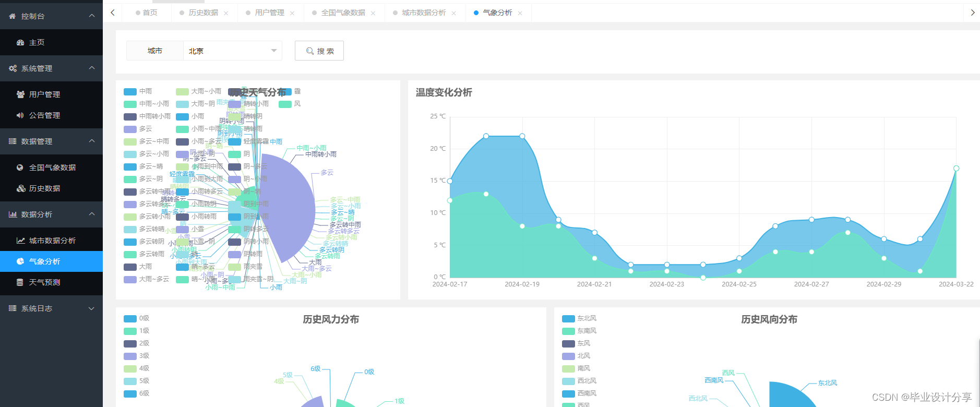The image size is (980, 407).
Task: Click the gears icon beside 系统管理
Action: tap(13, 68)
